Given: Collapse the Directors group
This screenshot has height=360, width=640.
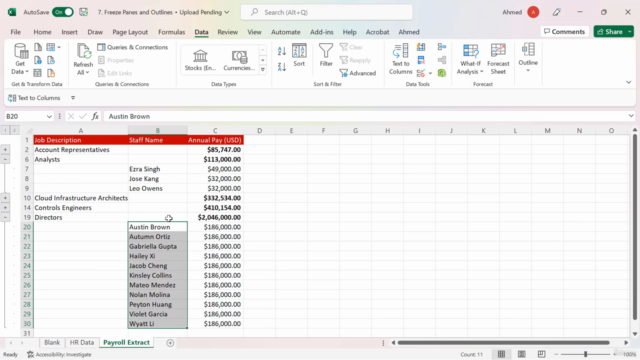Looking at the screenshot, I should [5, 218].
